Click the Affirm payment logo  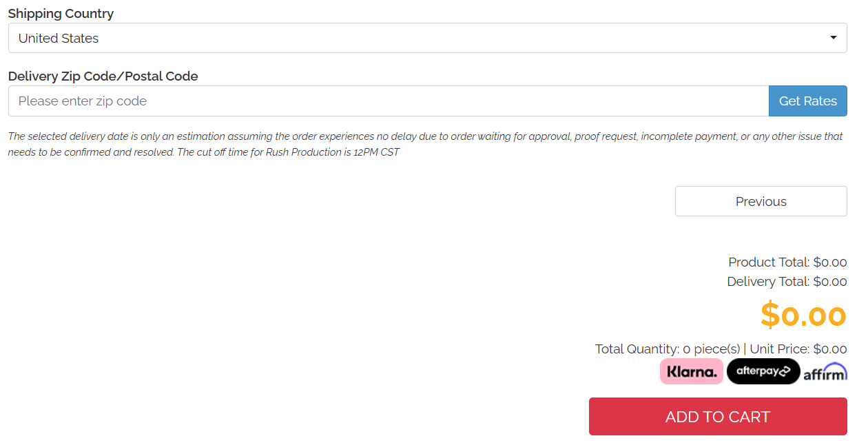pos(825,373)
